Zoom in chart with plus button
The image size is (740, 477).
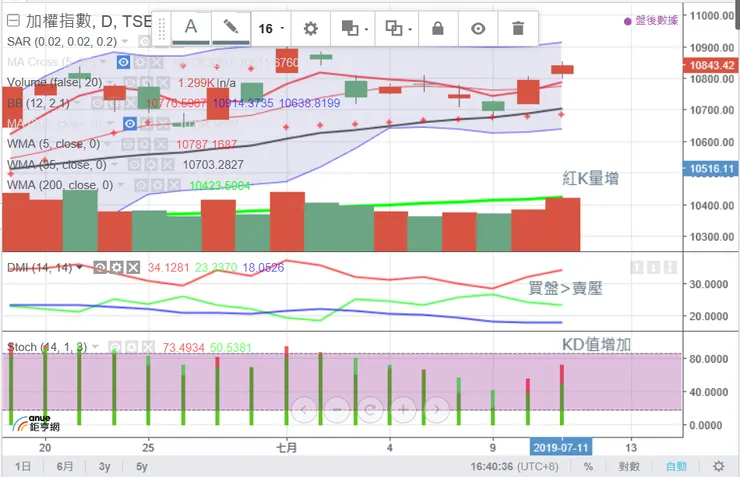[x=404, y=410]
